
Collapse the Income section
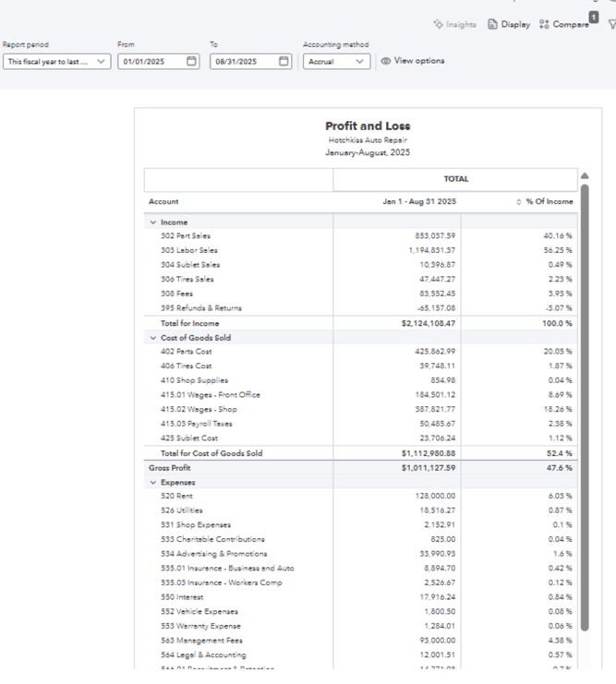click(153, 222)
